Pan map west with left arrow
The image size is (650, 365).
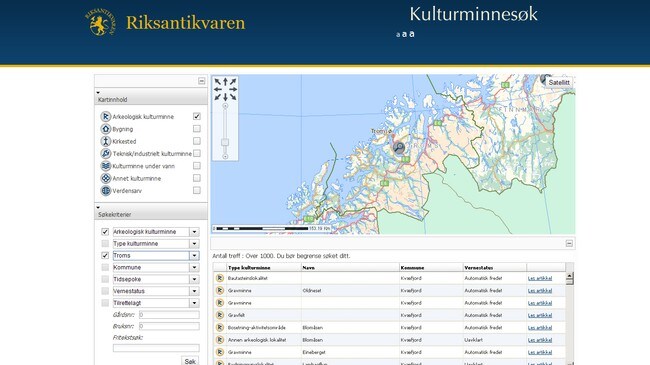pyautogui.click(x=218, y=90)
